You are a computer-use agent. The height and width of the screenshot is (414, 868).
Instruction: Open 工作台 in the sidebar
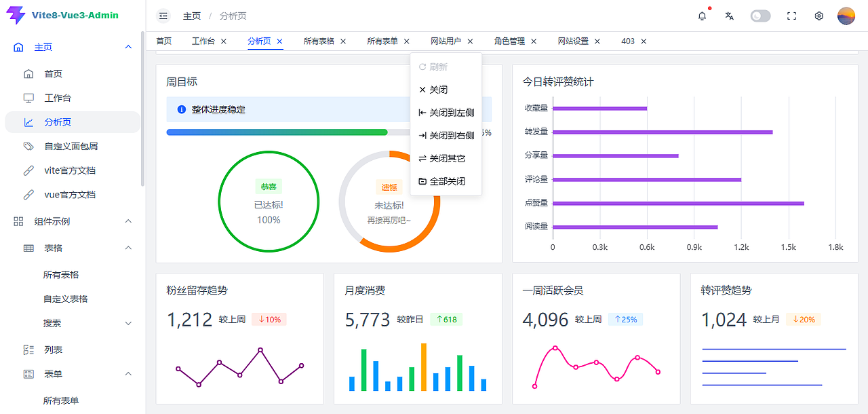[x=58, y=98]
